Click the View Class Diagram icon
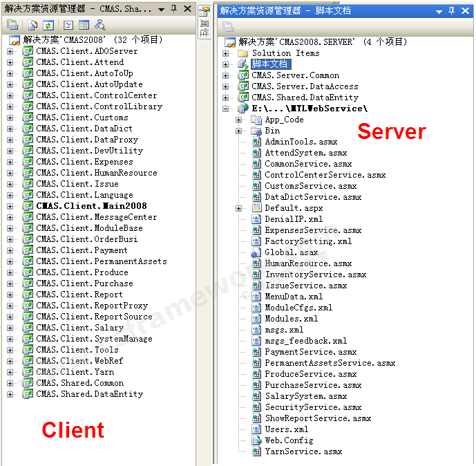The image size is (476, 466). click(x=100, y=25)
